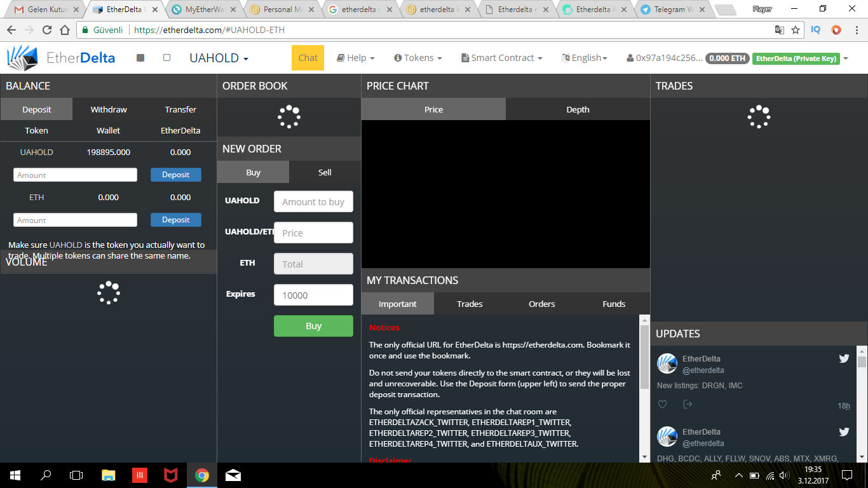
Task: Open the UAHOLD token dropdown
Action: 219,58
